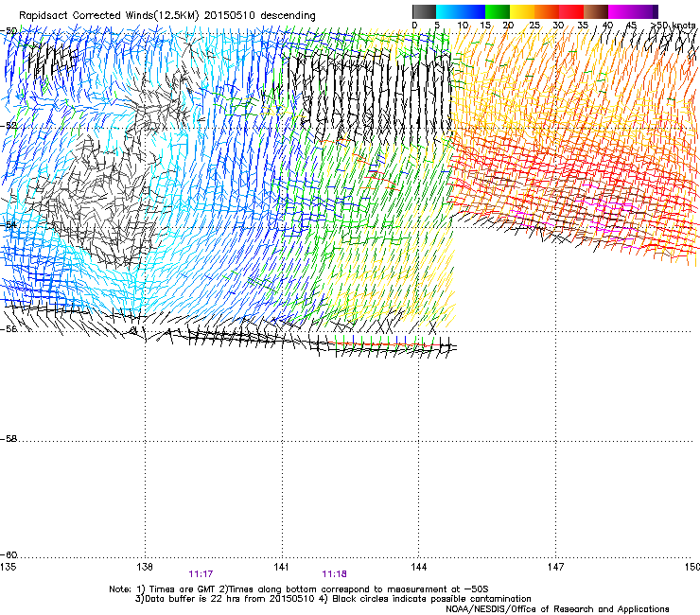Click the '144' longitude axis label
This screenshot has height=615, width=700.
click(x=418, y=567)
